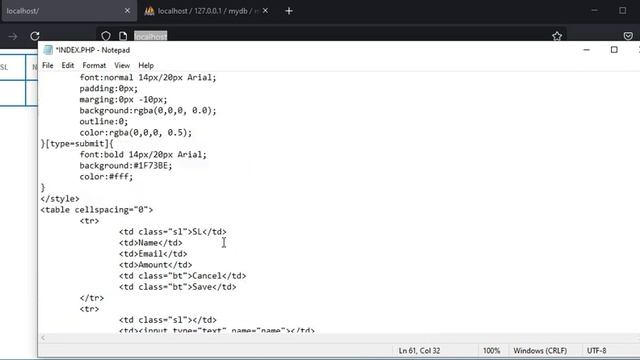Maximize the Notepad window
Viewport: 640px width, 360px height.
614,50
